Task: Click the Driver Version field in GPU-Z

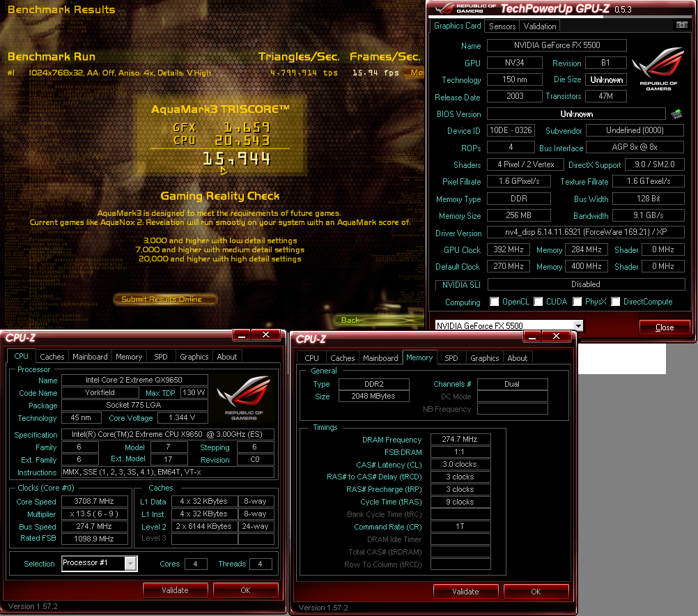Action: pos(586,232)
